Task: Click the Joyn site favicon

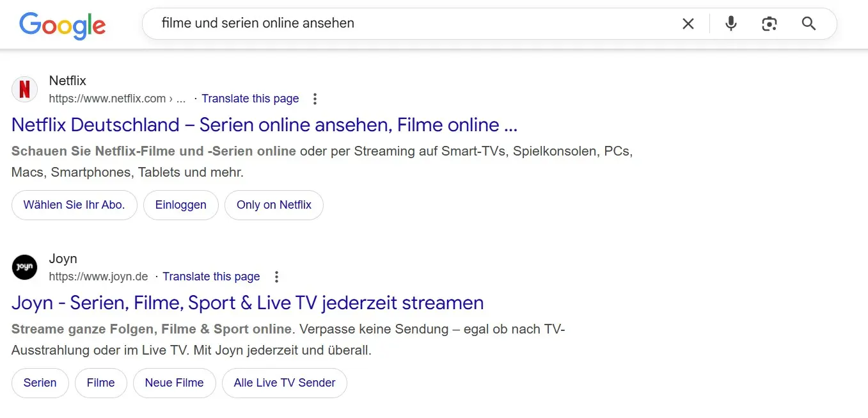Action: coord(24,267)
